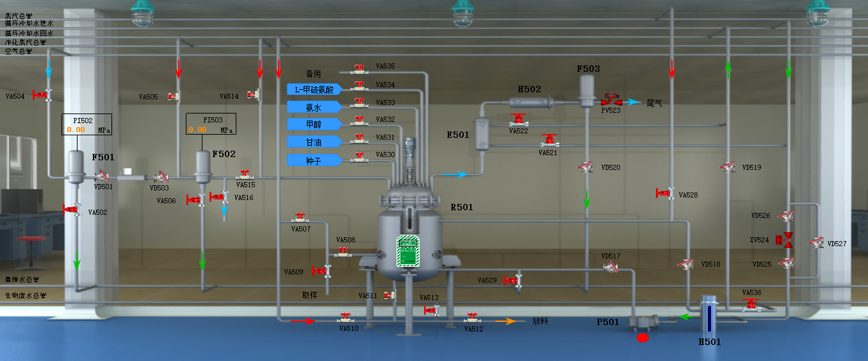Screen dimensions: 868x361
Task: Click the 甘油 feed label
Action: [314, 141]
